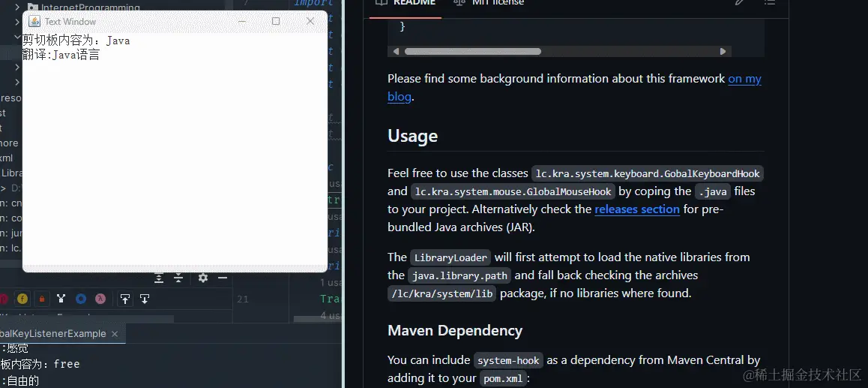Click Java cup icon in Text Window title
868x388 pixels.
pos(34,21)
